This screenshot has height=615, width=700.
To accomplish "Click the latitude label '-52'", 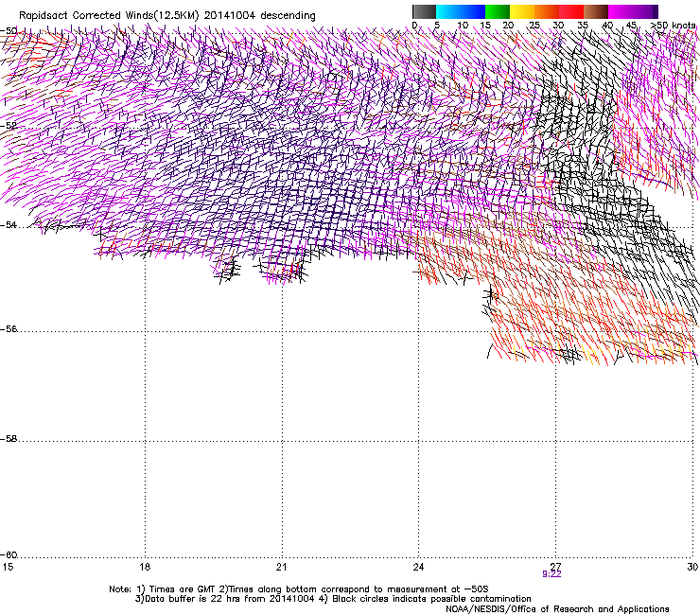I will [9, 126].
